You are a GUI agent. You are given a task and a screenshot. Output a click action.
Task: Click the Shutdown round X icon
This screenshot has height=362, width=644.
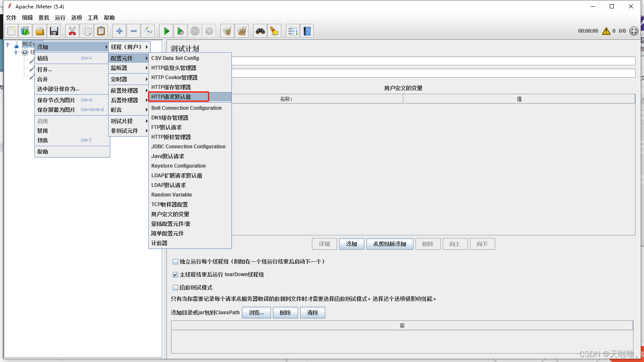point(209,31)
